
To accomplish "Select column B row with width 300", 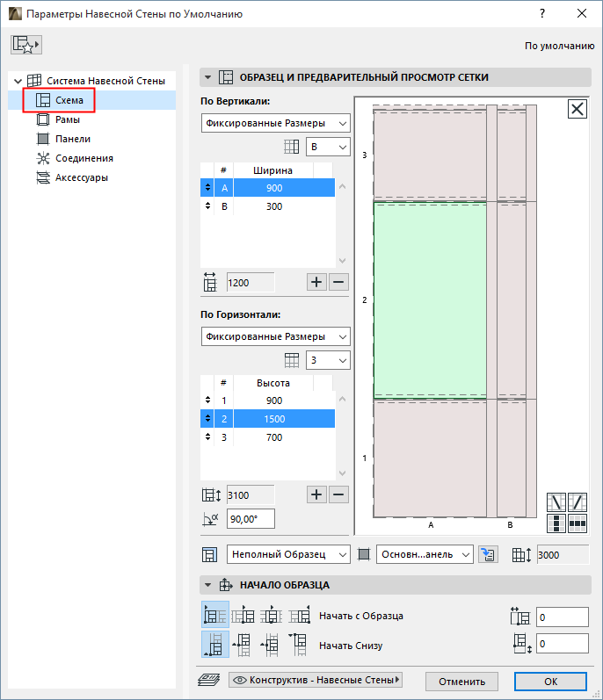I will [x=267, y=206].
